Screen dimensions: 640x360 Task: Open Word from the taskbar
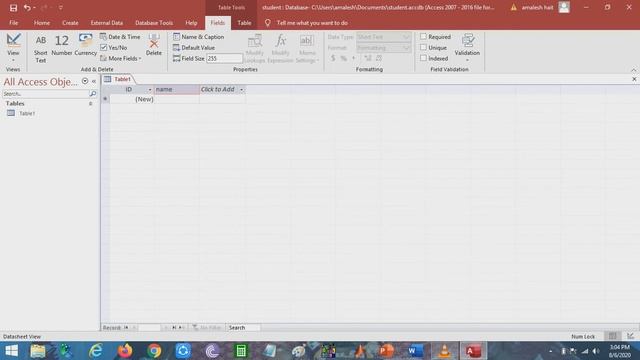coord(415,351)
